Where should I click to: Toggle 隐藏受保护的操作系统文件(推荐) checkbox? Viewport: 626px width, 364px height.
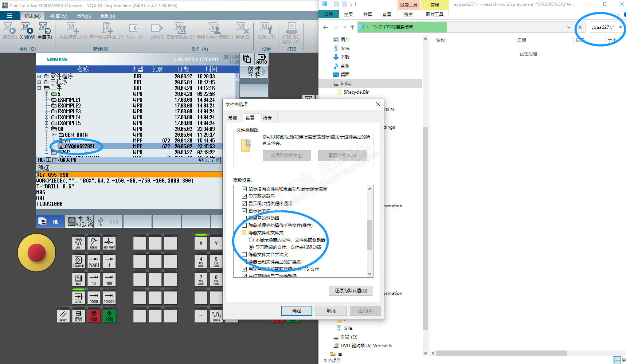click(x=244, y=225)
